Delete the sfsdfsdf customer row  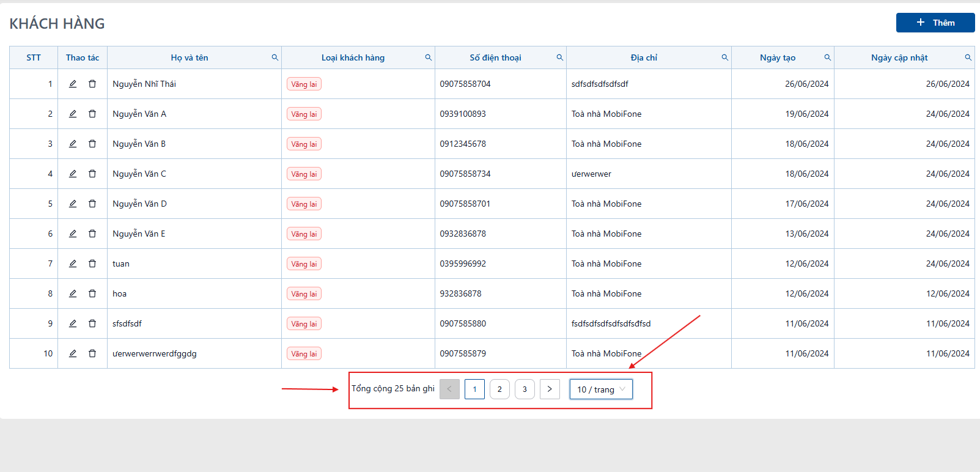92,323
